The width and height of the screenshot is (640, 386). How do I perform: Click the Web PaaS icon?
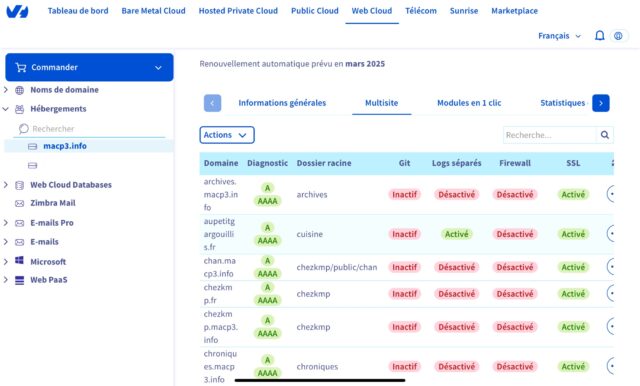pyautogui.click(x=19, y=280)
